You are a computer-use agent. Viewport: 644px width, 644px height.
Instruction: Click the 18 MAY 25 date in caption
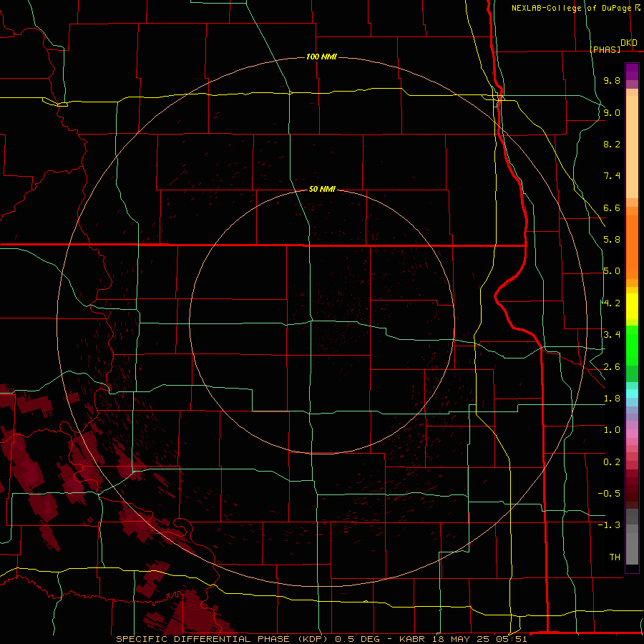[462, 639]
